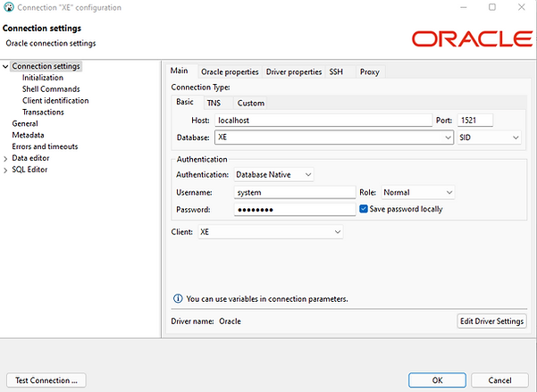
Task: Click the DBeaver icon in the title bar
Action: click(9, 7)
